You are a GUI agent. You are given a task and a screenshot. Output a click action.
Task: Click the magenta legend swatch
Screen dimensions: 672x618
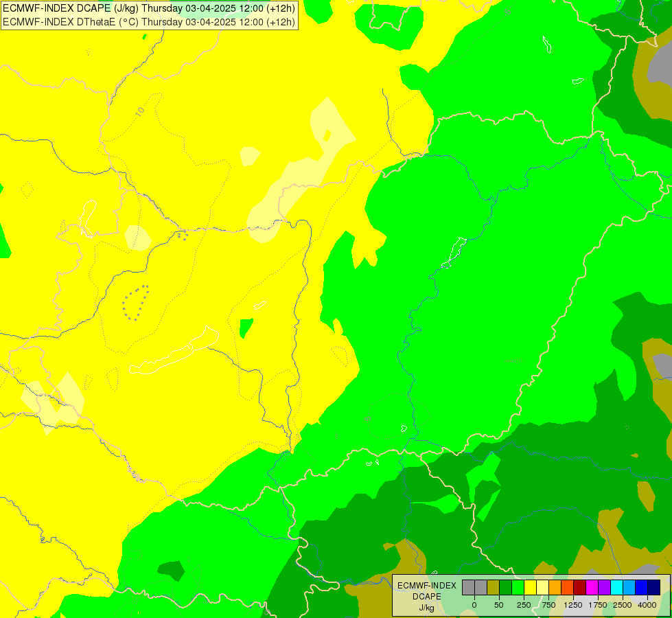pos(592,588)
